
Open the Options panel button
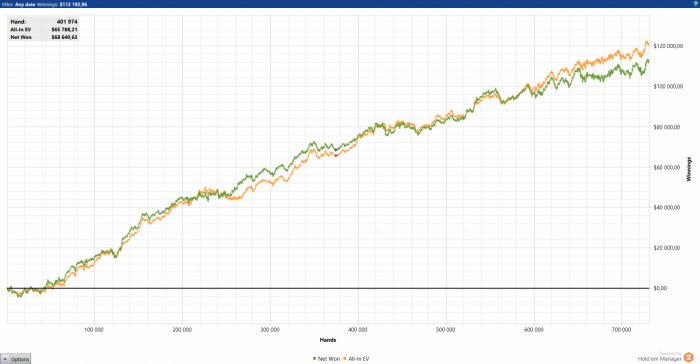(16, 359)
